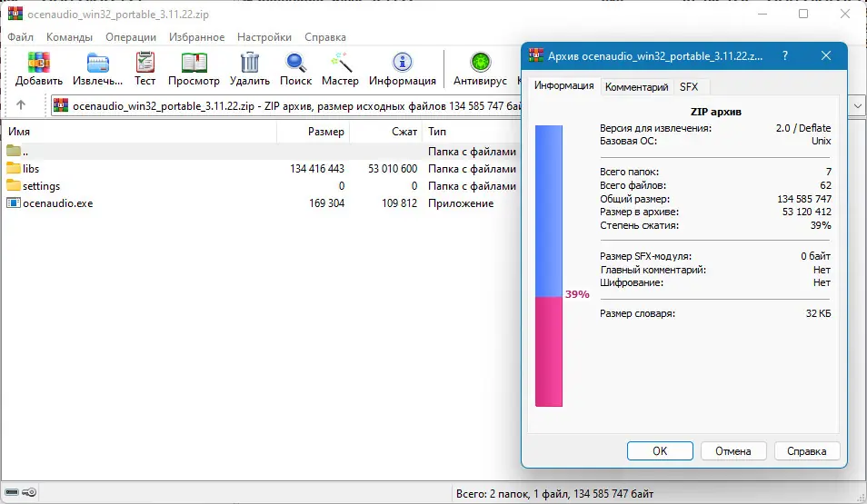The height and width of the screenshot is (504, 867).
Task: Open the Команды menu
Action: pos(69,37)
